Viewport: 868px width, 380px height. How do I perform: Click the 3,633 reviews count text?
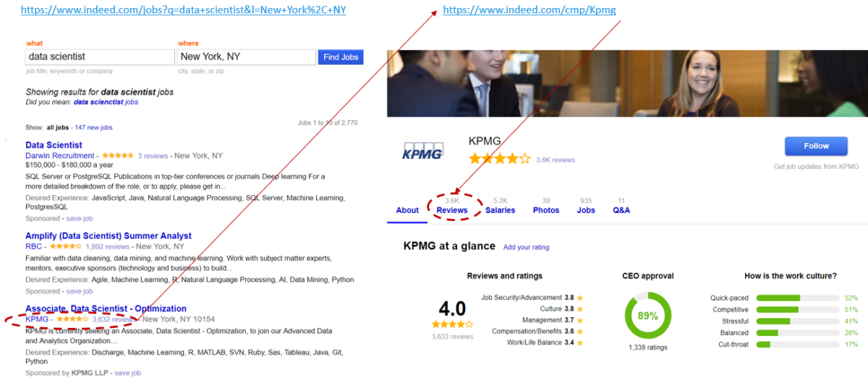[x=452, y=337]
